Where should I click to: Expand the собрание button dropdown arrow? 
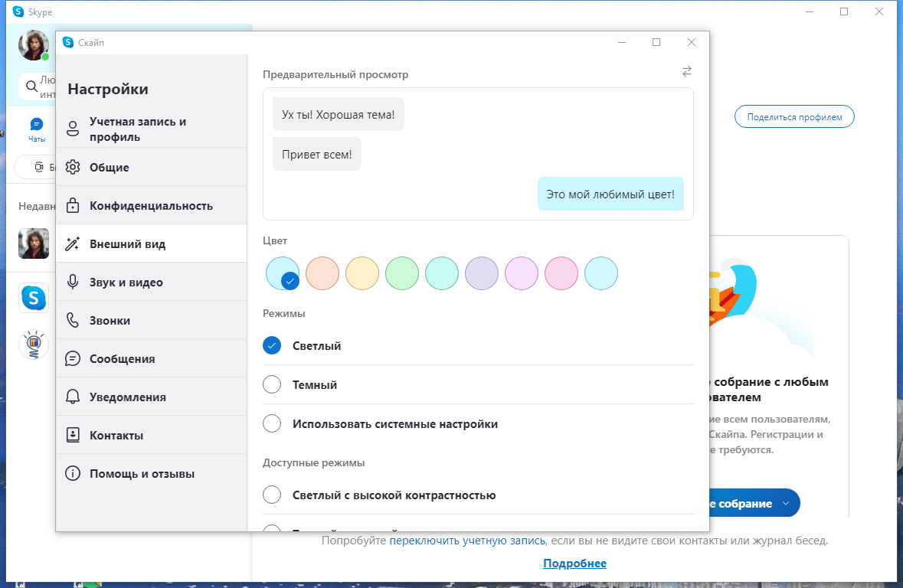pos(786,503)
